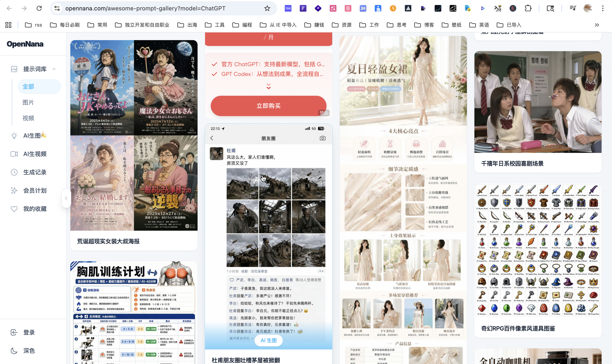Click the 立即购买 button

coord(268,106)
